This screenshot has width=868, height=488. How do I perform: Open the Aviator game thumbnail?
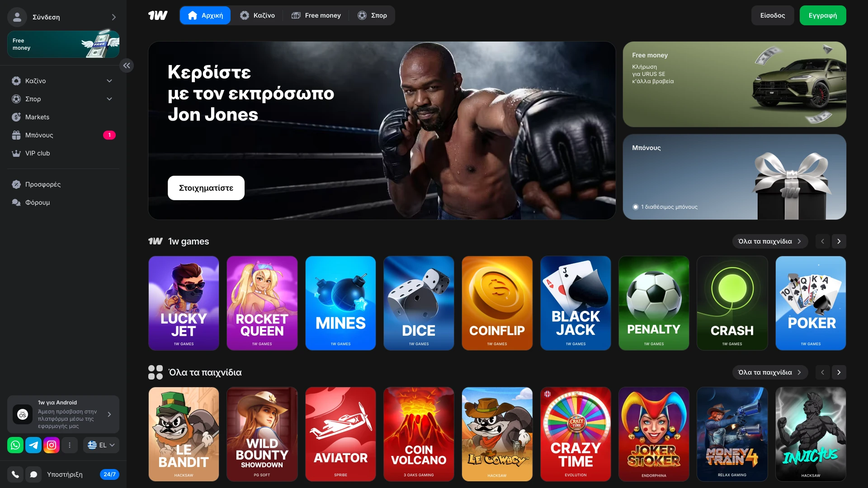[x=340, y=434]
